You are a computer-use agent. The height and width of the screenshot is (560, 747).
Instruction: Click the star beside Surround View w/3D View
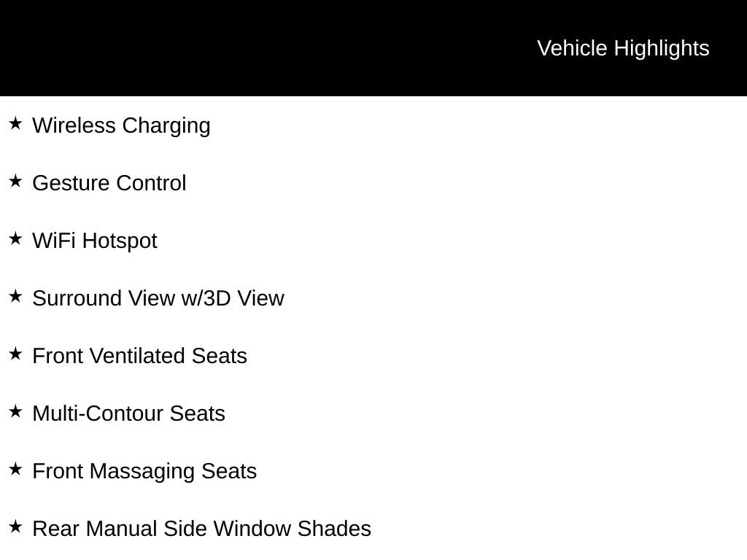(x=15, y=296)
